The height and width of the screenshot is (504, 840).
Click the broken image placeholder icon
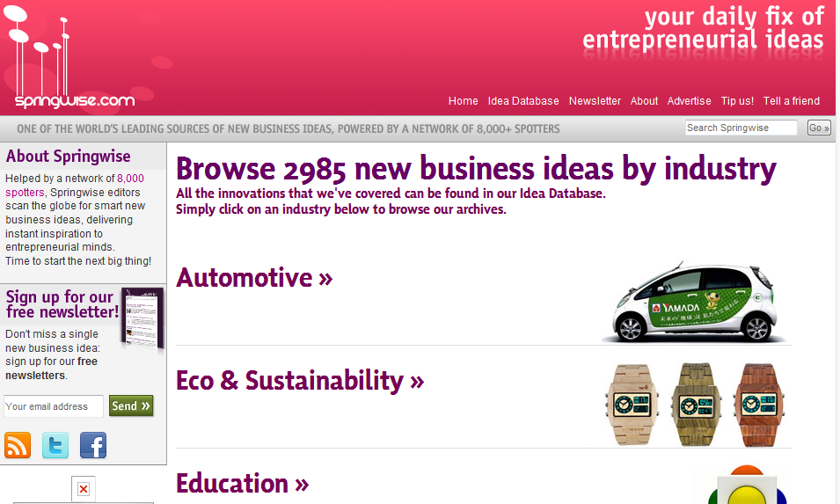pyautogui.click(x=83, y=488)
